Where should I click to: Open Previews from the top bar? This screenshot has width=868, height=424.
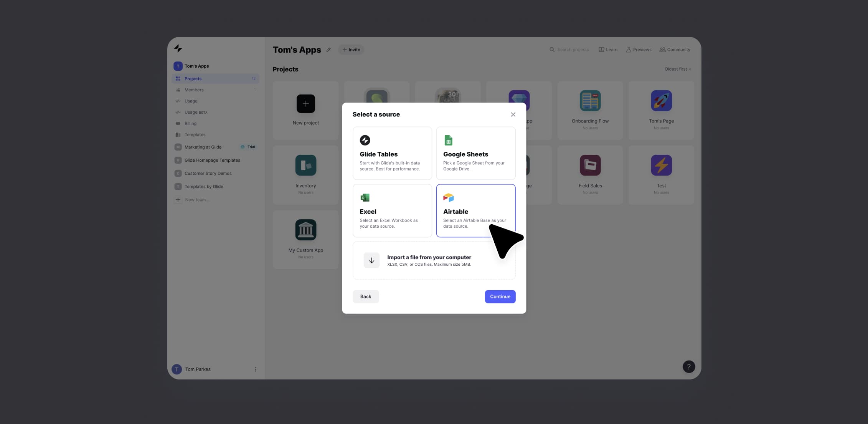[x=638, y=49]
